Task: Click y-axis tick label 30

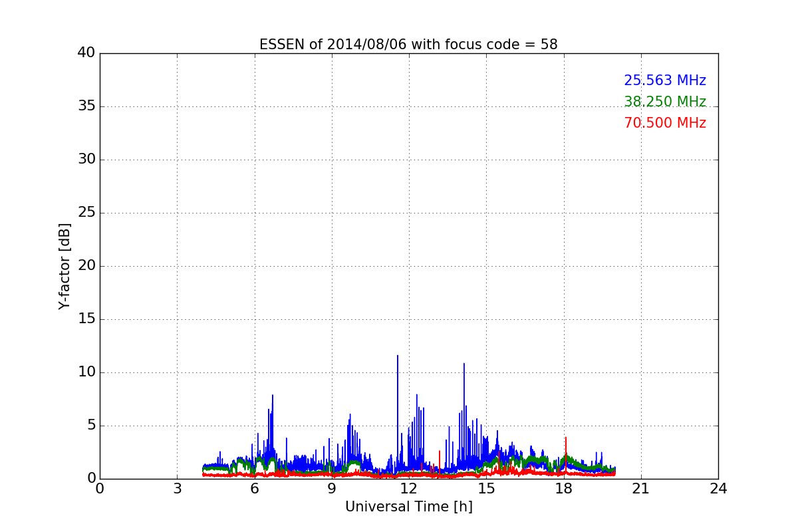Action: (86, 160)
